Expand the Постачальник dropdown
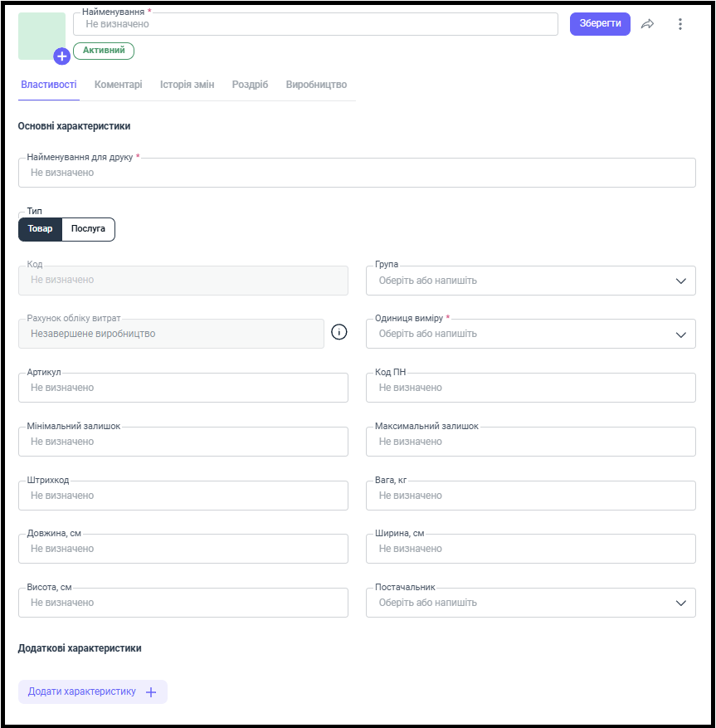Viewport: 716px width, 728px height. click(530, 603)
